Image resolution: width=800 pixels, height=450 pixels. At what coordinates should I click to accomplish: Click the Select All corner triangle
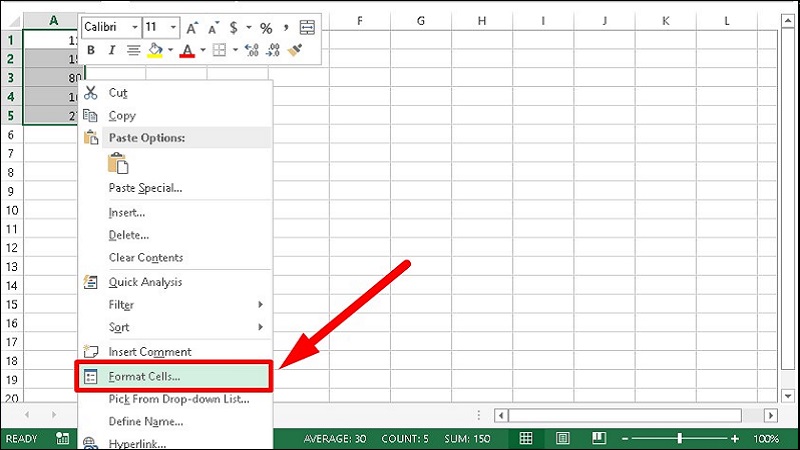12,21
